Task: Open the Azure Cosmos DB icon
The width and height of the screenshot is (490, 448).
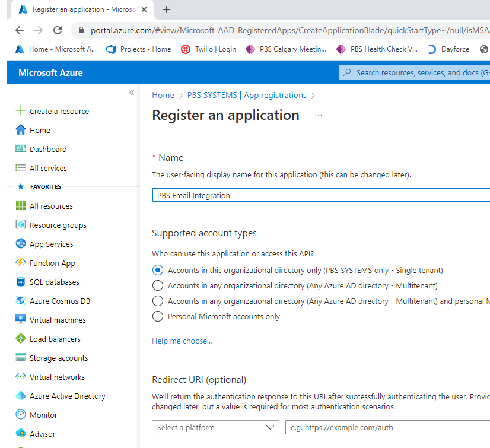Action: 21,301
